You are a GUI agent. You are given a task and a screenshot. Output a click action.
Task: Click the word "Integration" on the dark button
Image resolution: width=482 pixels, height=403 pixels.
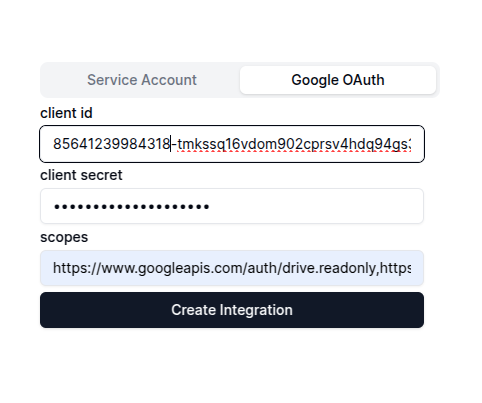click(x=256, y=310)
